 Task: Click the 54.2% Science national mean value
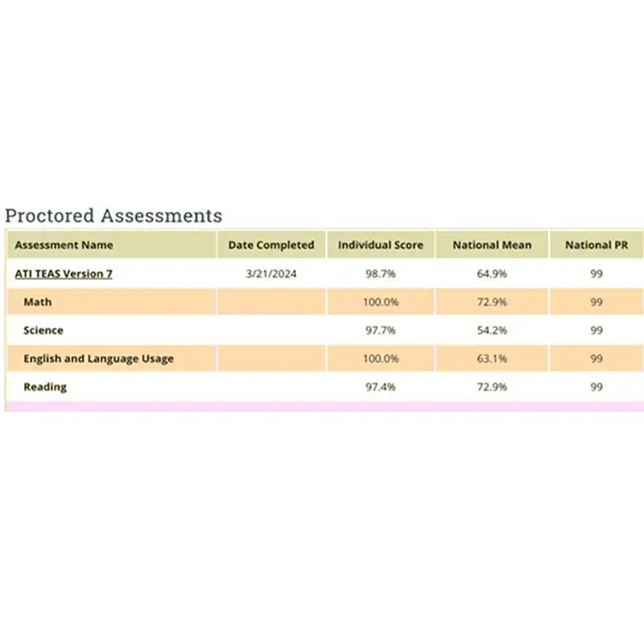(x=492, y=330)
